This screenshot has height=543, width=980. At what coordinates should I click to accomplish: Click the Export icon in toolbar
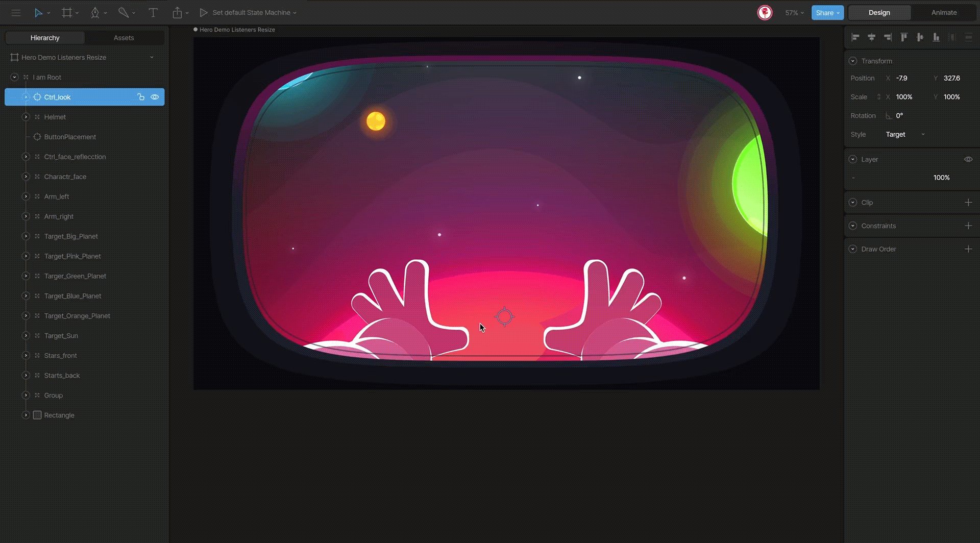point(177,13)
